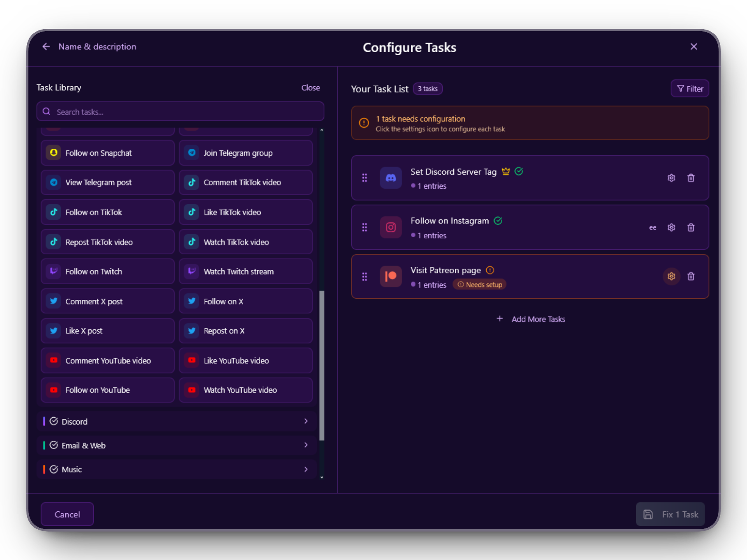Close the Task Library panel
This screenshot has width=747, height=560.
[310, 87]
